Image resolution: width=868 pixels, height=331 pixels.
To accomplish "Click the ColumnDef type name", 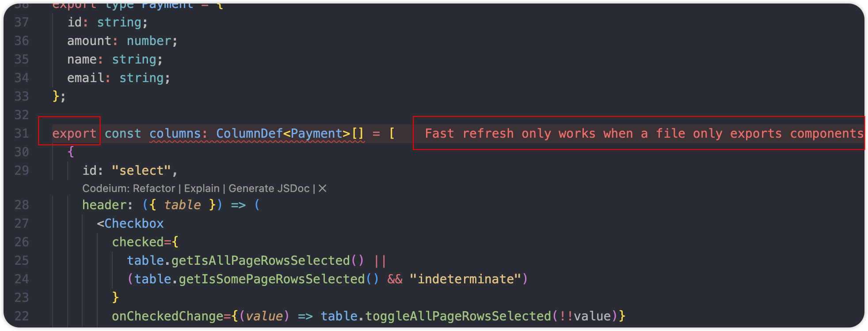I will 249,133.
